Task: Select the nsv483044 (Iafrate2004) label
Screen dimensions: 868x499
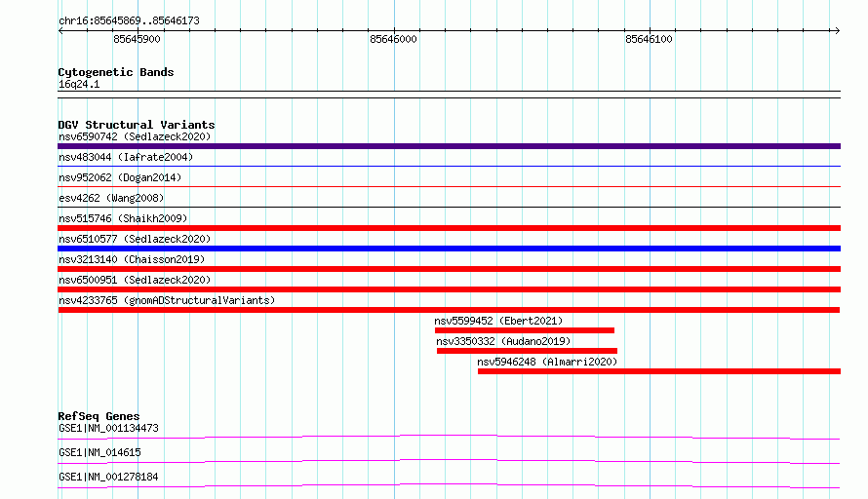Action: 126,157
